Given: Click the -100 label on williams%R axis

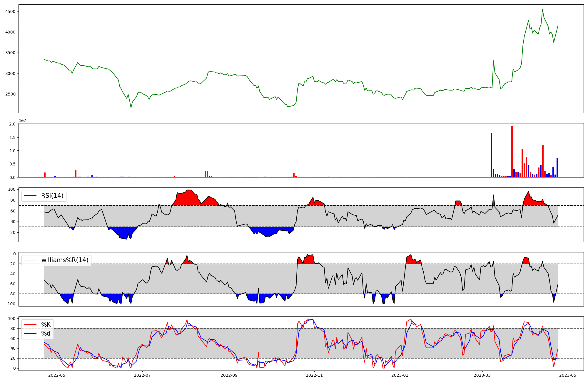Looking at the screenshot, I should pos(10,304).
